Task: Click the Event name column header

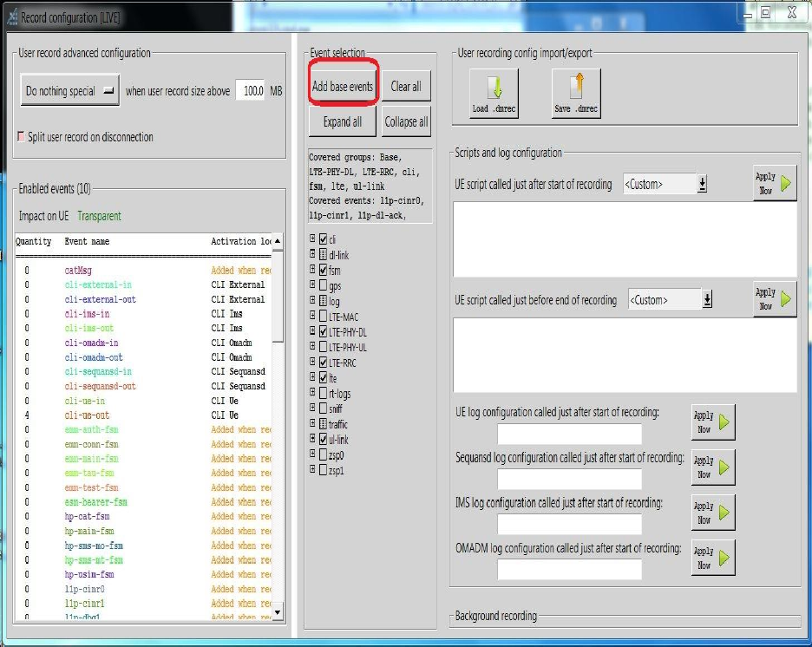Action: pyautogui.click(x=87, y=241)
